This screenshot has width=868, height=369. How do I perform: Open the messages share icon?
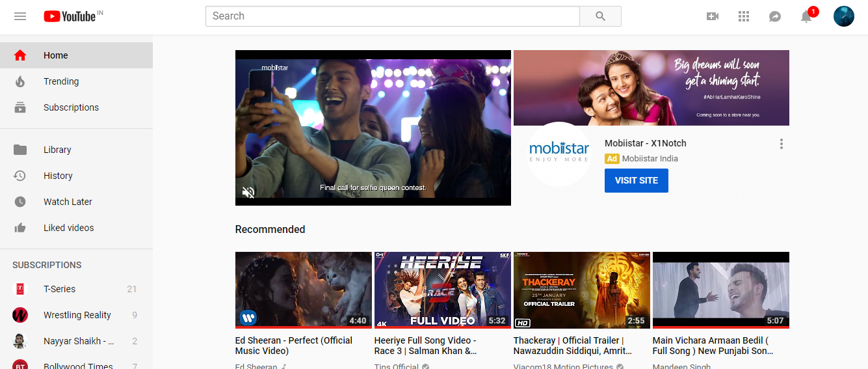point(775,16)
